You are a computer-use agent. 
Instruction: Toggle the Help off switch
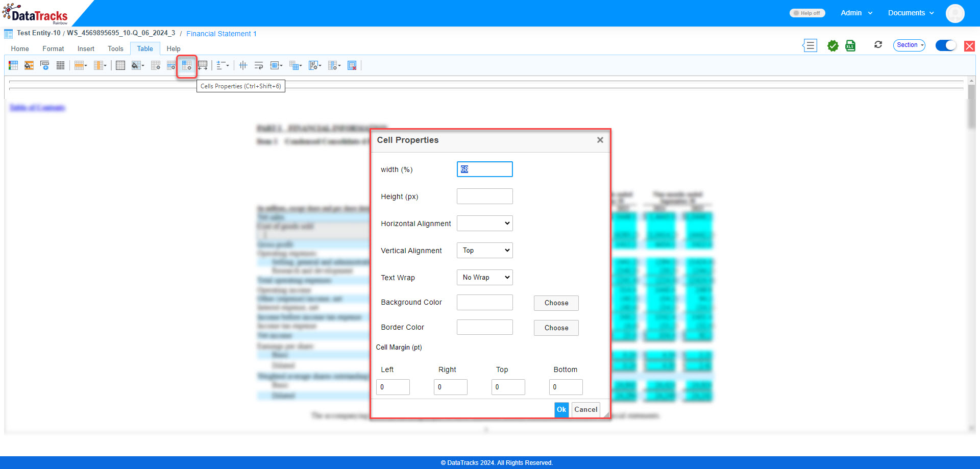click(x=807, y=13)
